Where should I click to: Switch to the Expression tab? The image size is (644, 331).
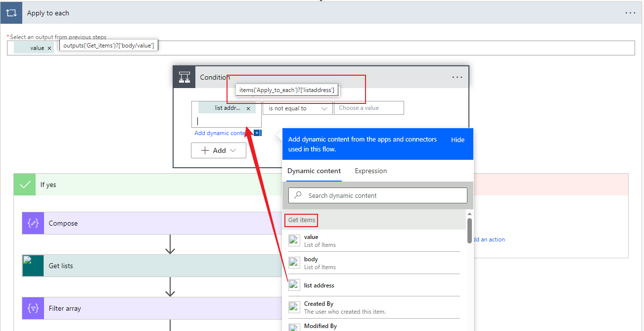click(x=370, y=171)
